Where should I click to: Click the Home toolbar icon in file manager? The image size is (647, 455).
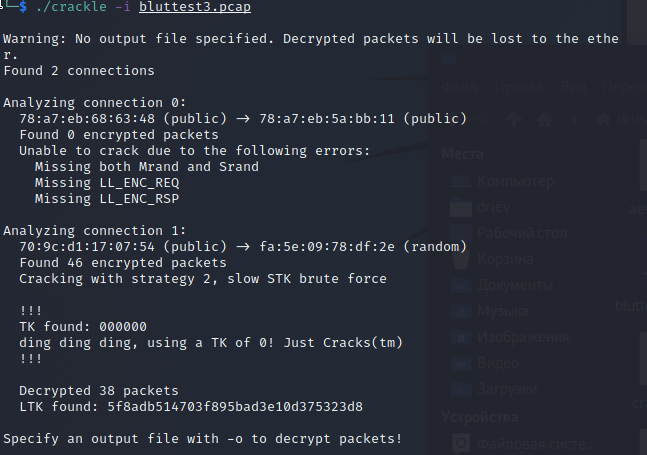coord(545,120)
